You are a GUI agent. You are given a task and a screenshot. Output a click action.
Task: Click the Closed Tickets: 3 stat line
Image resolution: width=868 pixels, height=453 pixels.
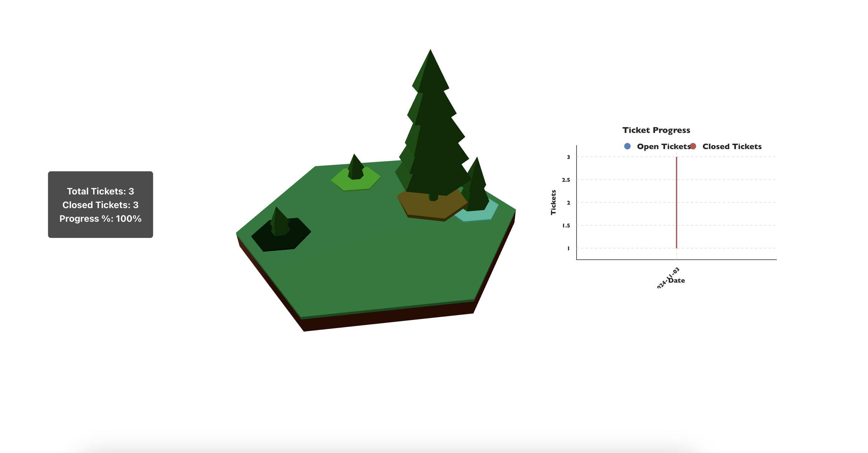pos(100,205)
